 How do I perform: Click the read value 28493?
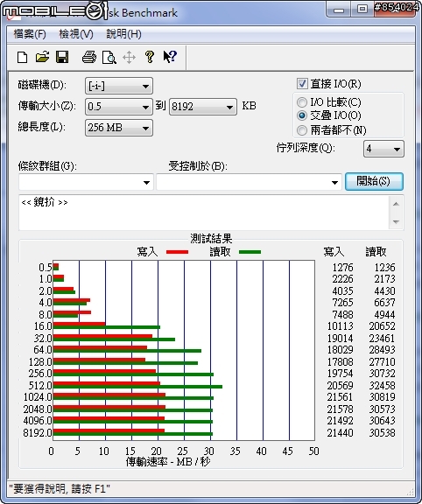382,350
